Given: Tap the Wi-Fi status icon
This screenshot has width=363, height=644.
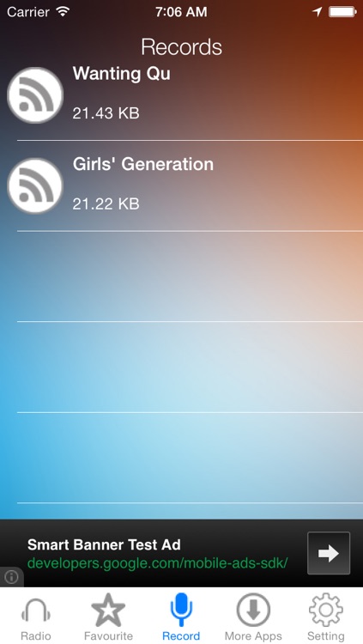Looking at the screenshot, I should pyautogui.click(x=63, y=11).
